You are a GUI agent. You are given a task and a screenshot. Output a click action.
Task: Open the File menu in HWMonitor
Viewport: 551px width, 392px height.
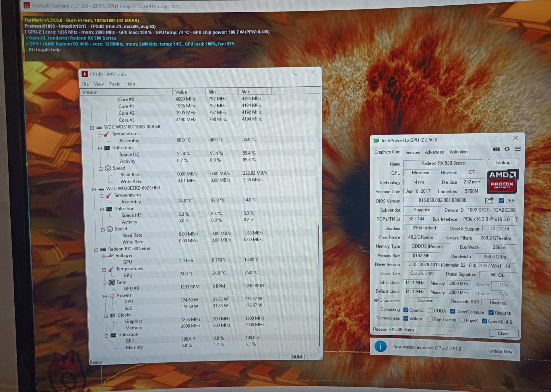click(x=85, y=84)
